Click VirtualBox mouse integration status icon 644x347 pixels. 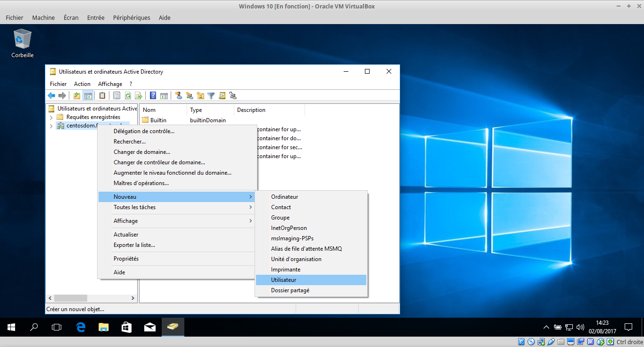coord(600,342)
